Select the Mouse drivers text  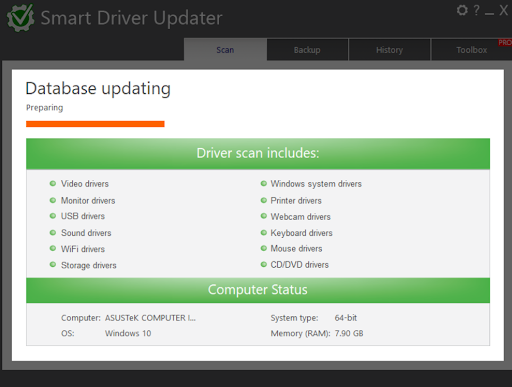coord(296,249)
